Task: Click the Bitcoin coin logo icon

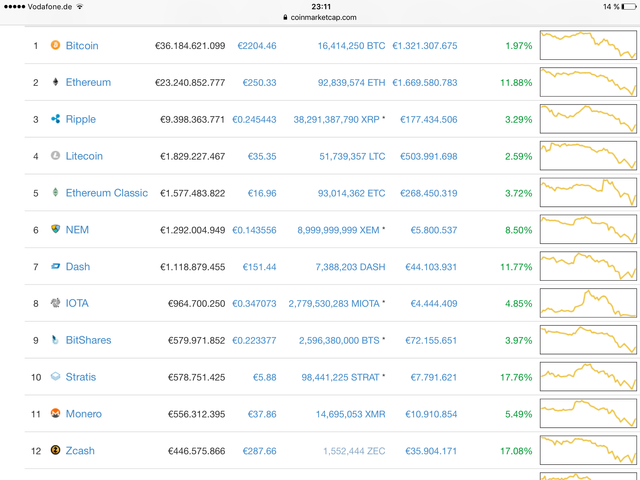Action: pos(55,45)
